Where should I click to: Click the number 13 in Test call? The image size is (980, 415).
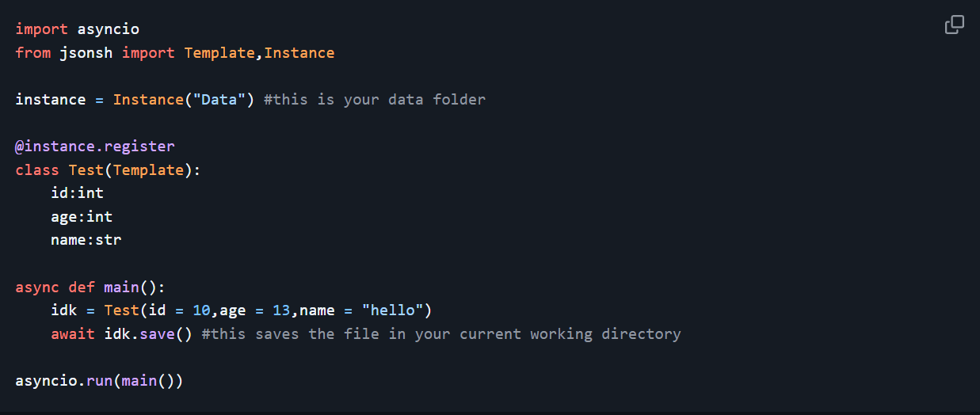tap(281, 310)
